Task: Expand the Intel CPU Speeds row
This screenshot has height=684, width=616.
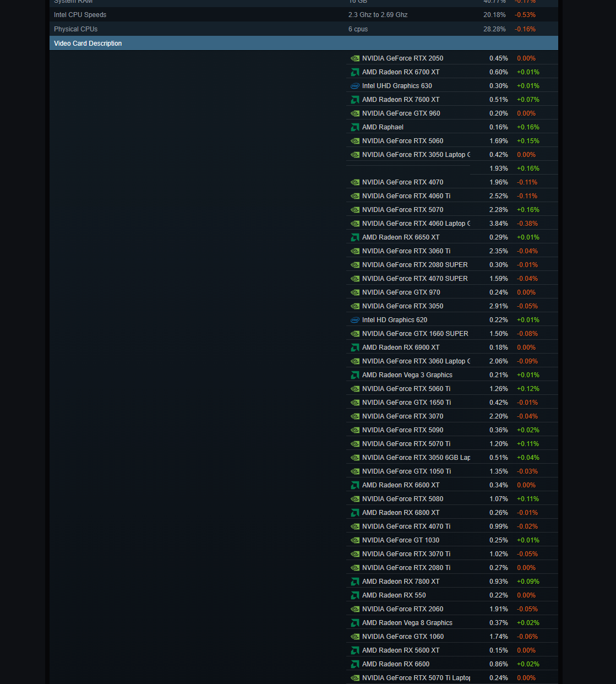Action: pyautogui.click(x=304, y=15)
